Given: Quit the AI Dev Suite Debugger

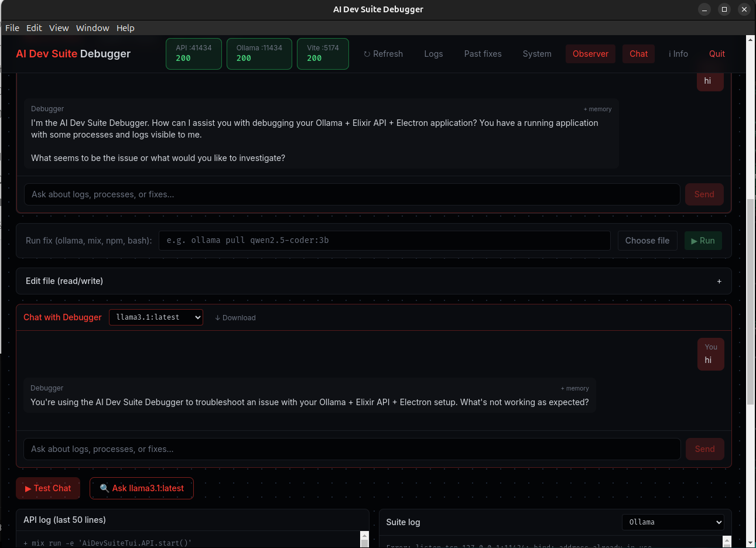Looking at the screenshot, I should click(717, 54).
